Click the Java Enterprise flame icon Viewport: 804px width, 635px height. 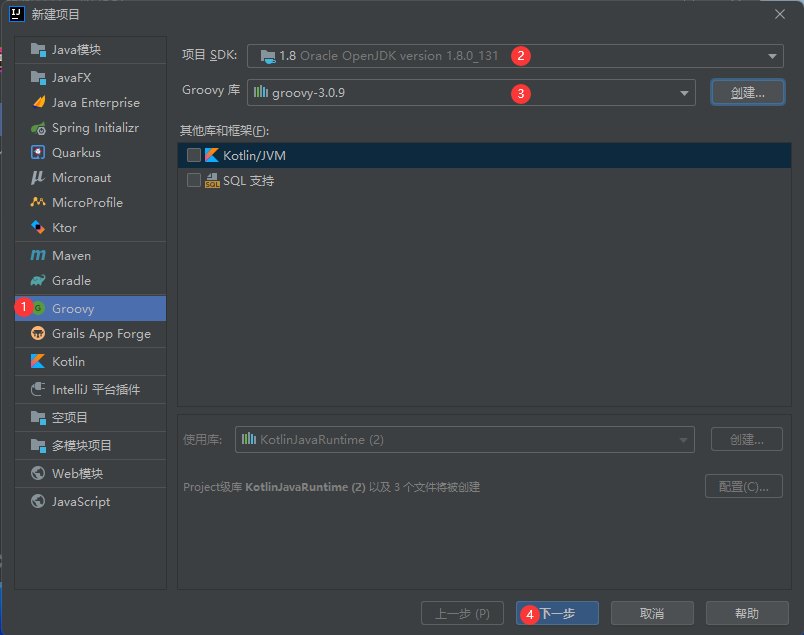pos(38,103)
